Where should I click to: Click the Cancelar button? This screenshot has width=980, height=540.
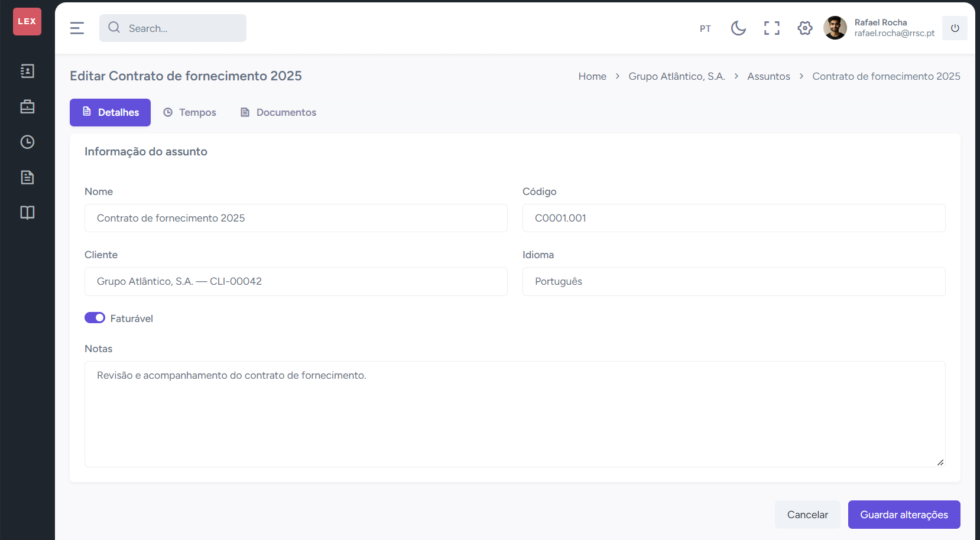(807, 515)
